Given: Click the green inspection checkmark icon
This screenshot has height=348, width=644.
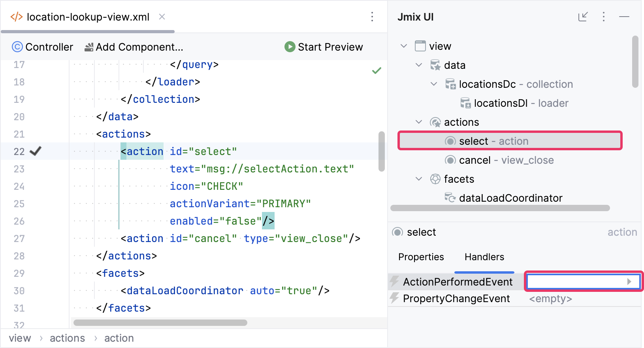Looking at the screenshot, I should pyautogui.click(x=377, y=71).
